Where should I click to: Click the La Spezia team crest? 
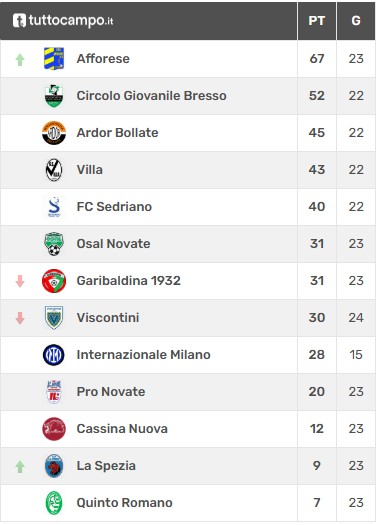[54, 466]
